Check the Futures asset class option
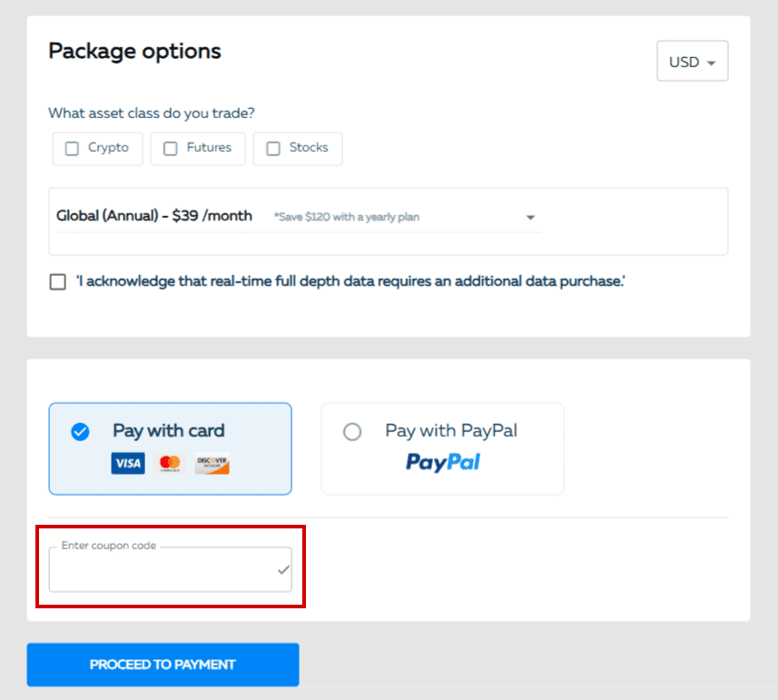This screenshot has width=778, height=700. (x=169, y=147)
